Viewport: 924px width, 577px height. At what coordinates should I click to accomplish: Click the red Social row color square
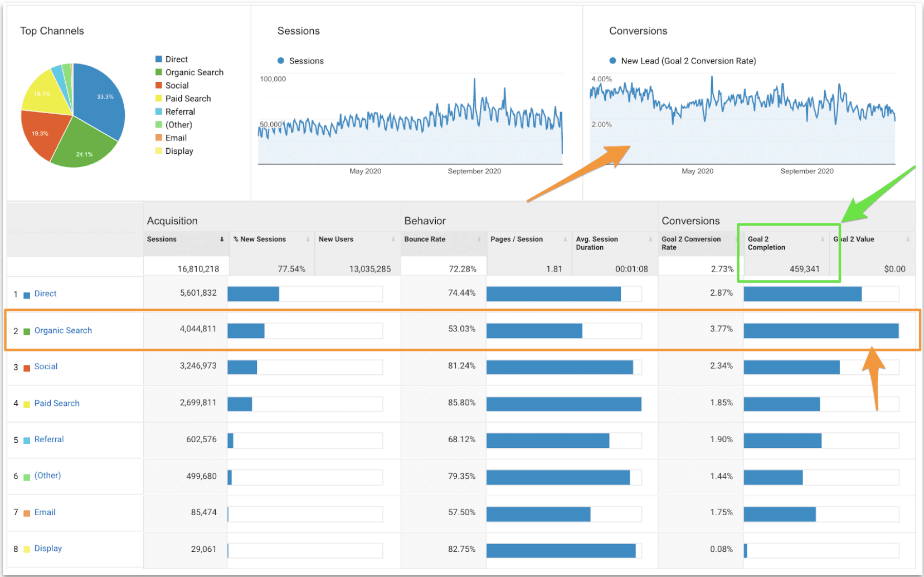tap(27, 368)
